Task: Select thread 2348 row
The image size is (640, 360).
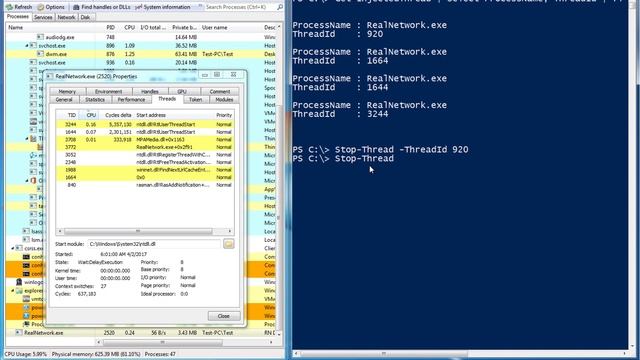Action: [x=145, y=162]
